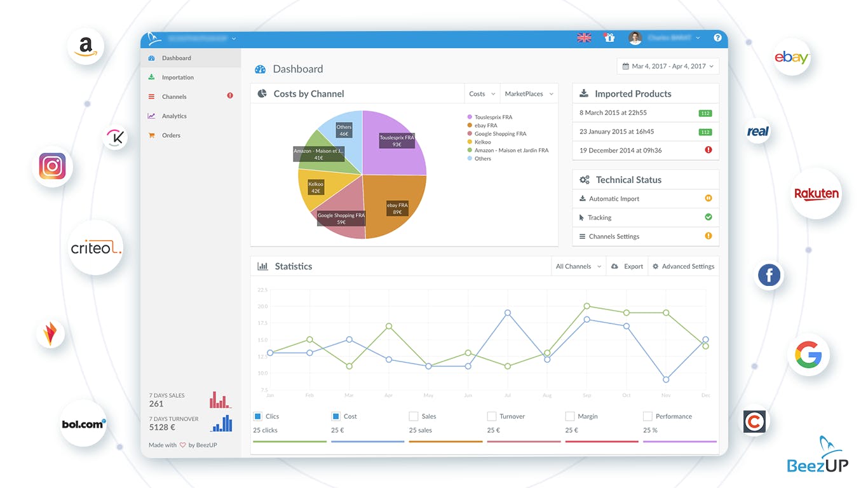Click the Criteo logo bubble
868x488 pixels.
point(95,248)
